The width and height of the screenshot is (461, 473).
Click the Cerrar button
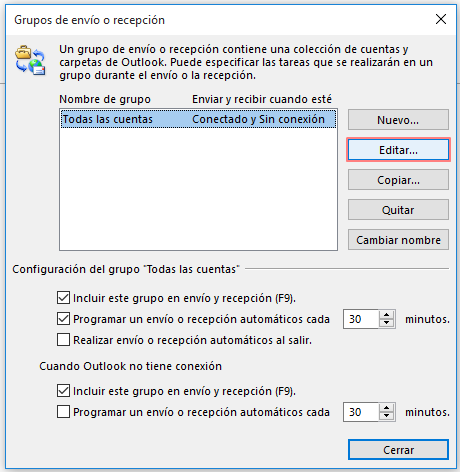coord(398,450)
